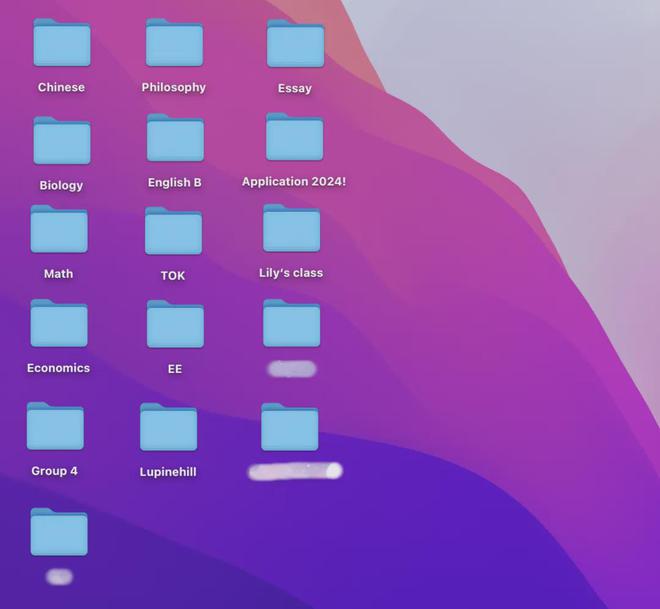This screenshot has width=660, height=609.
Task: Select the Economics folder icon
Action: 59,323
